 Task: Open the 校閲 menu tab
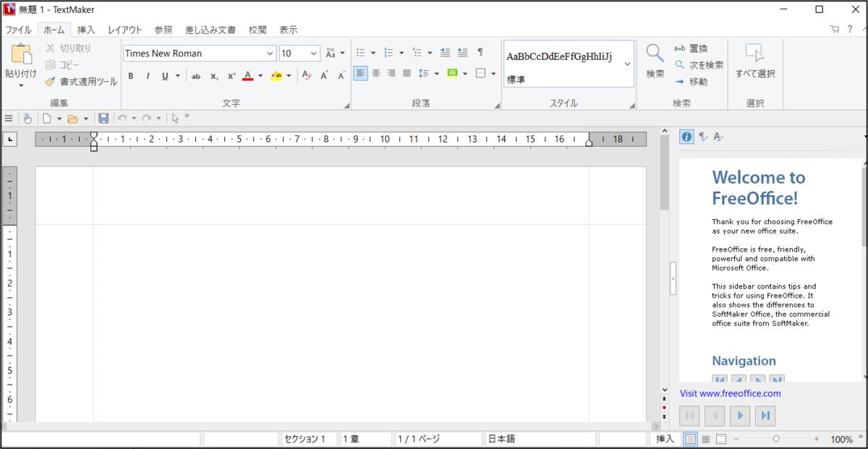pos(258,30)
